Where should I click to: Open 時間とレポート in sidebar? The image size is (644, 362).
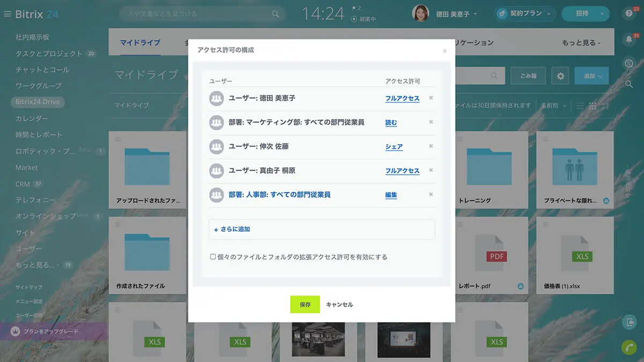click(x=39, y=135)
